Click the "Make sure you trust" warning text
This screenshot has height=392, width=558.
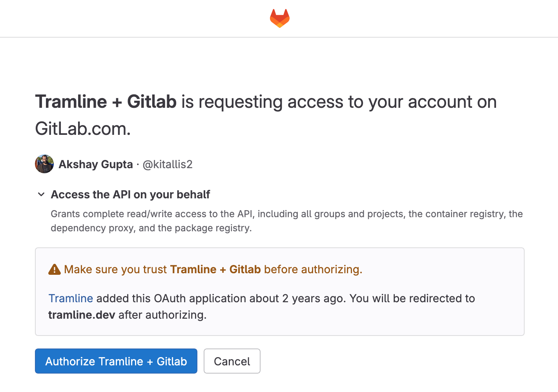(x=117, y=269)
